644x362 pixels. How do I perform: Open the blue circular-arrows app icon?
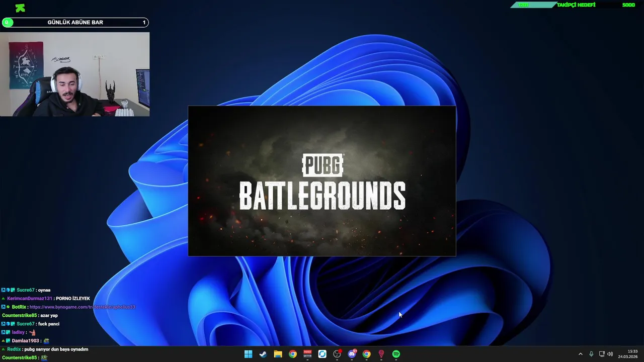322,354
